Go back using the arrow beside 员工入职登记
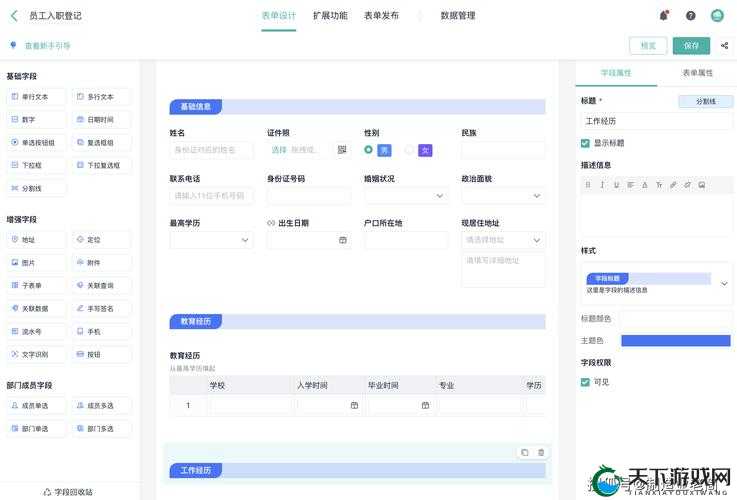Viewport: 737px width, 500px height. (14, 16)
